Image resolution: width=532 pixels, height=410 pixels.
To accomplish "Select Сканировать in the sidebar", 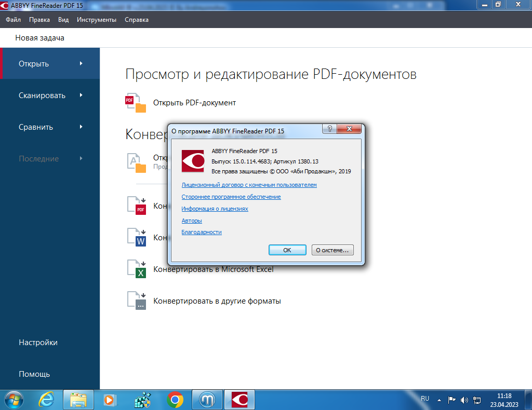I will tap(50, 95).
